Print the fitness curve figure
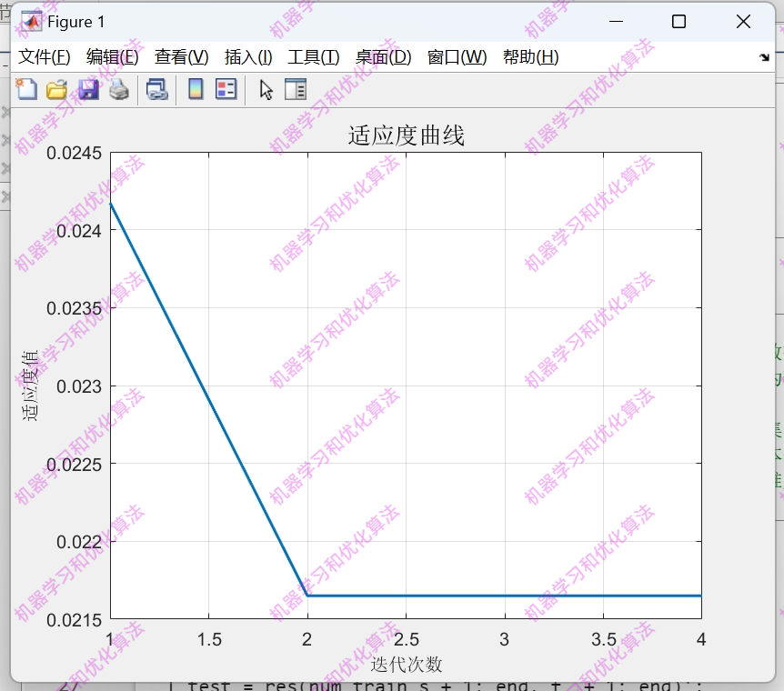The width and height of the screenshot is (784, 691). tap(117, 88)
